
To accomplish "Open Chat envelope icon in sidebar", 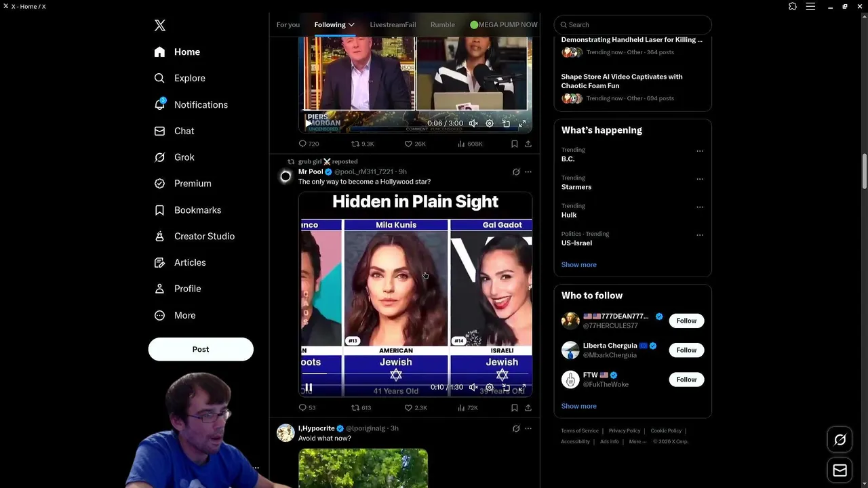I will [159, 131].
